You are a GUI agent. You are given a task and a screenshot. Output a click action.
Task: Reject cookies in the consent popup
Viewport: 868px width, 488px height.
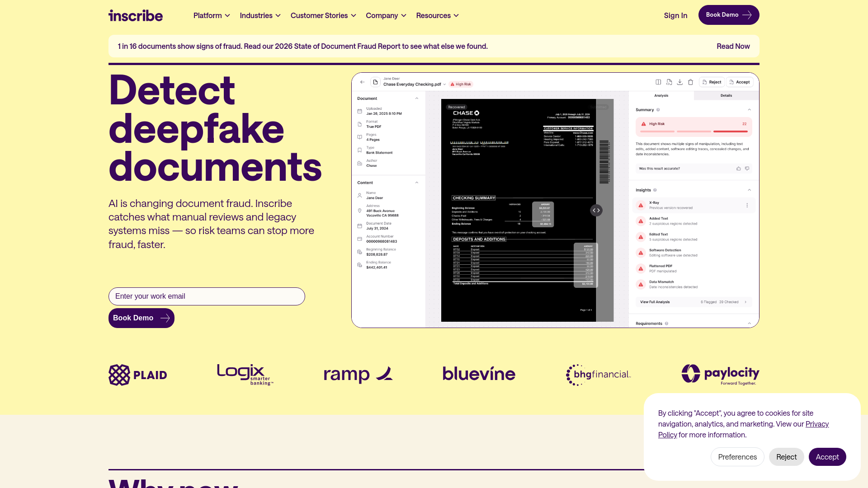786,457
